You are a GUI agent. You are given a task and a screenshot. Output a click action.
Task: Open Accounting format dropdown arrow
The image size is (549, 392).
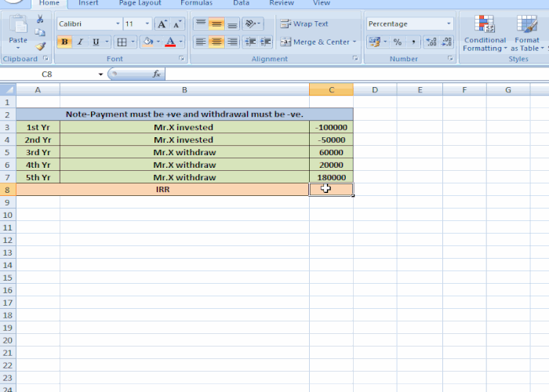tap(385, 42)
